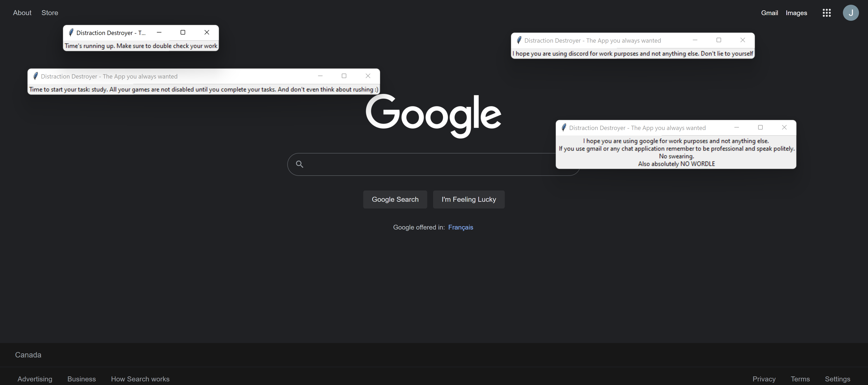This screenshot has width=868, height=385.
Task: Go to Gmail
Action: [x=769, y=13]
